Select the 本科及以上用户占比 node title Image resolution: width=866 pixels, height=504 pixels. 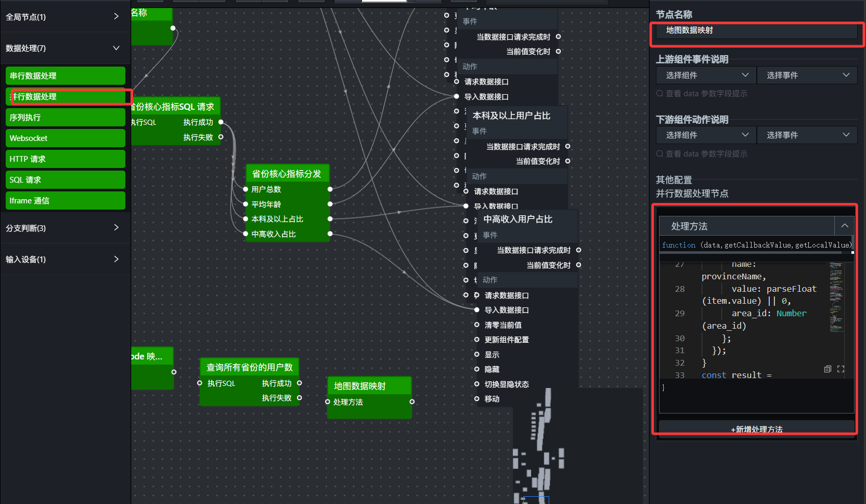tap(511, 115)
